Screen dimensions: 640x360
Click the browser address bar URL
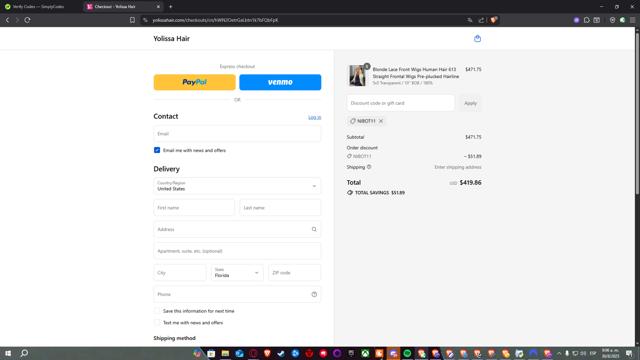215,20
